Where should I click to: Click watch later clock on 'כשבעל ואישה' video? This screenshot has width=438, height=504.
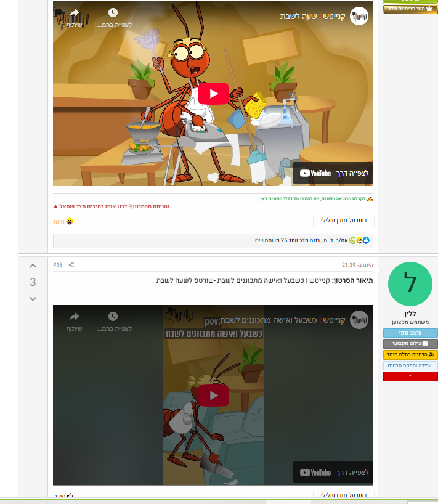pyautogui.click(x=113, y=317)
